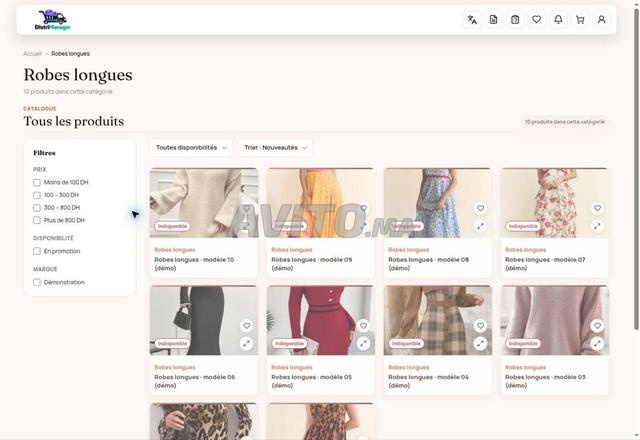
Task: Expand quick view for modèle 03
Action: click(x=597, y=343)
